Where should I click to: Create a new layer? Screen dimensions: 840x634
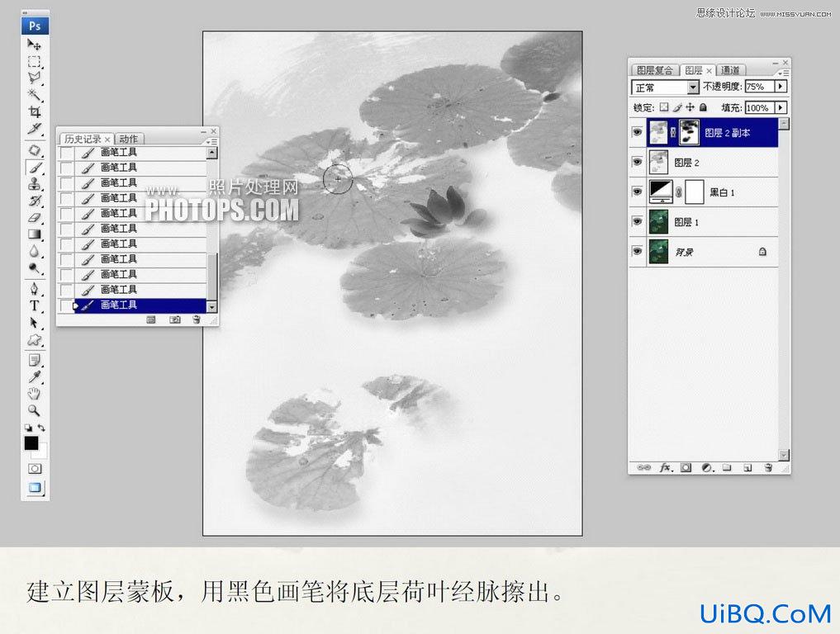pos(747,467)
